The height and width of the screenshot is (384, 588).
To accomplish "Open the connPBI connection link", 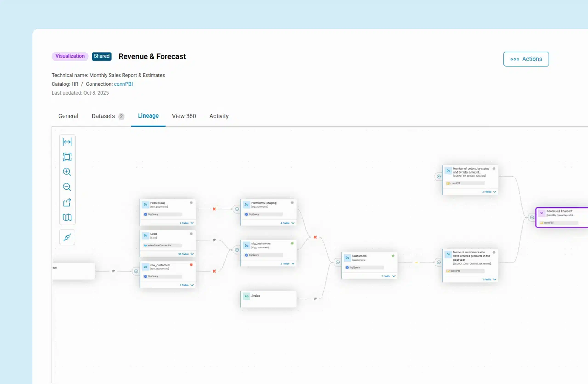I will coord(123,84).
